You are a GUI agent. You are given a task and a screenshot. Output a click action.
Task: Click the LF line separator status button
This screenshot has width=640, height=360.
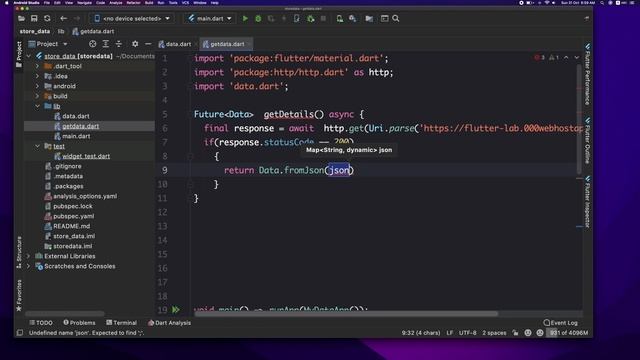pos(449,333)
